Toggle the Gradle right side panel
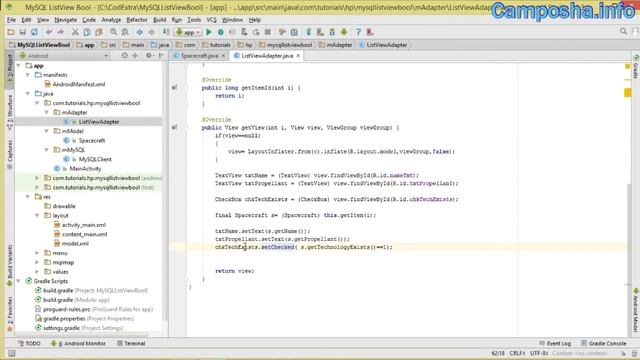The height and width of the screenshot is (360, 640). (636, 67)
